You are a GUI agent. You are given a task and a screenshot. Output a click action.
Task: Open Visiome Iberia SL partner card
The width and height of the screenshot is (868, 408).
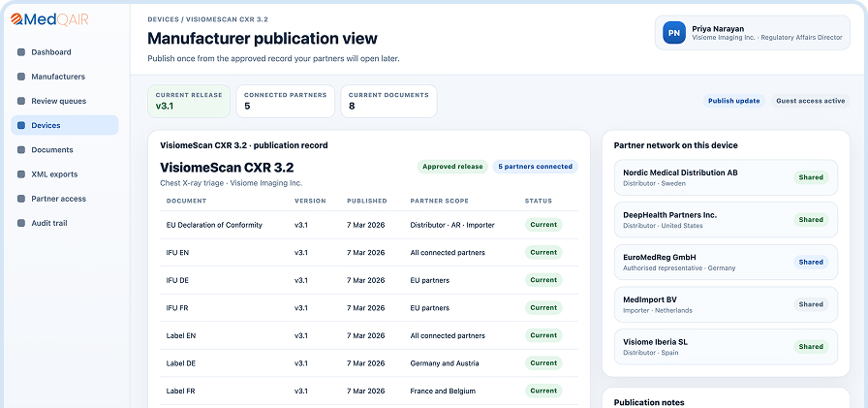coord(726,347)
